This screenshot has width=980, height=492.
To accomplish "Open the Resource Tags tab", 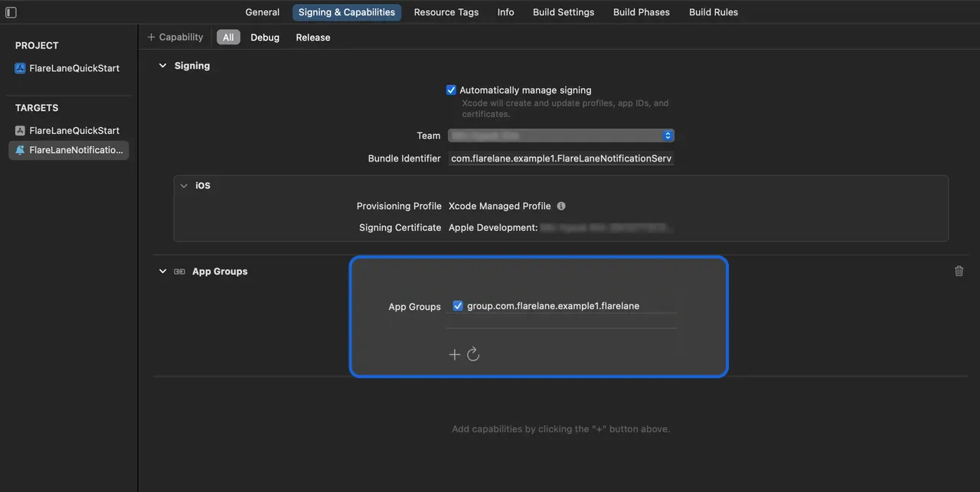I will pos(446,12).
